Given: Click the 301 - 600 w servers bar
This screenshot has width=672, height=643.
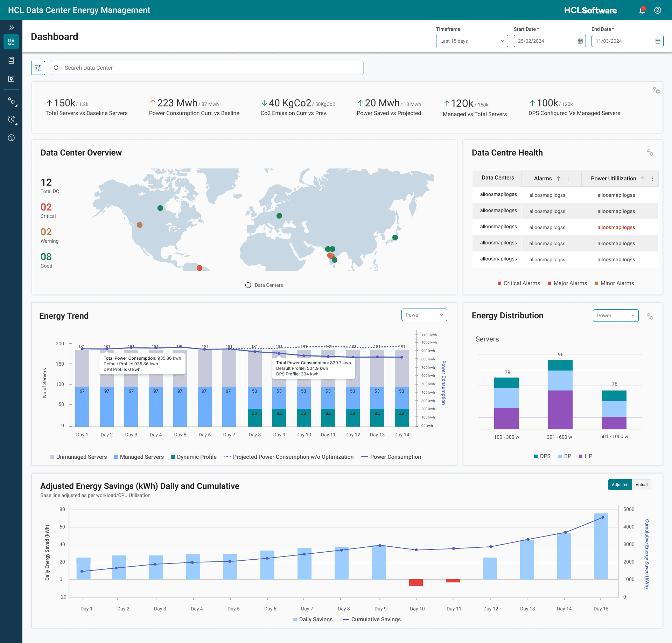Looking at the screenshot, I should pos(560,394).
